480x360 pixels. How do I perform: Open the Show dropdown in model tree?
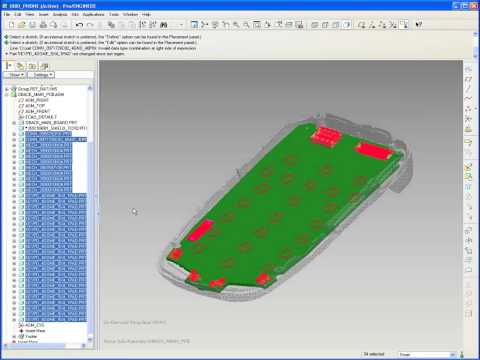point(14,75)
